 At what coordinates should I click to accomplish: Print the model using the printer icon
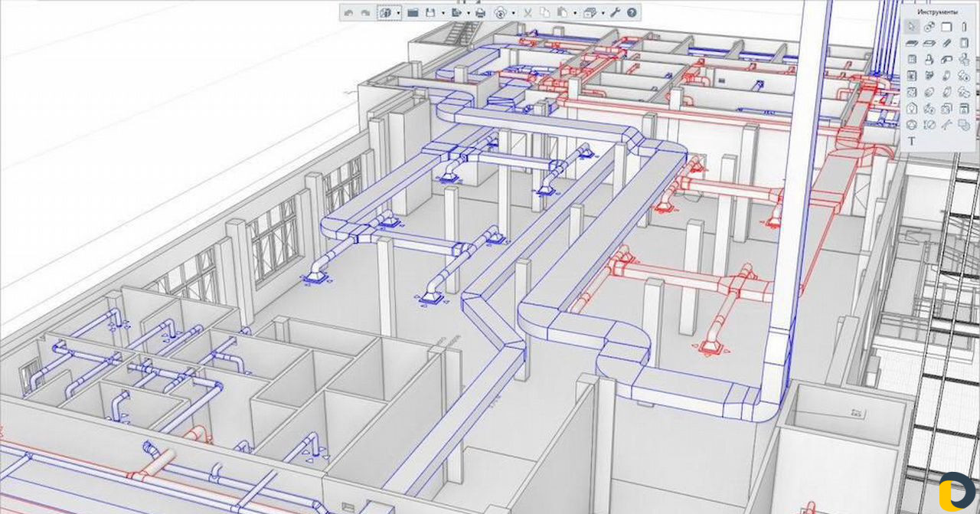tap(480, 13)
